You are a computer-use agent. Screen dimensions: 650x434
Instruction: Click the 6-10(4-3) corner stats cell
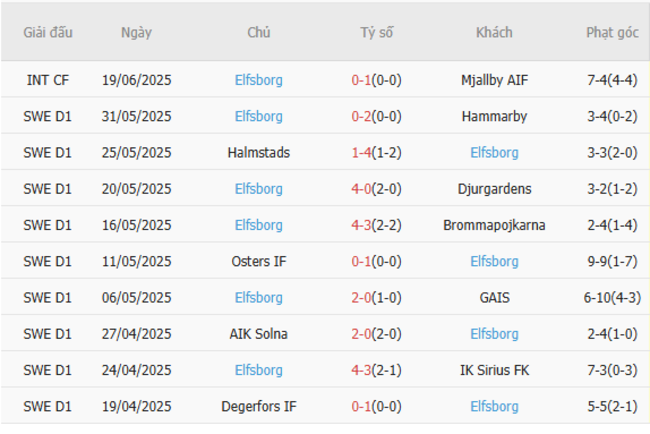click(612, 298)
